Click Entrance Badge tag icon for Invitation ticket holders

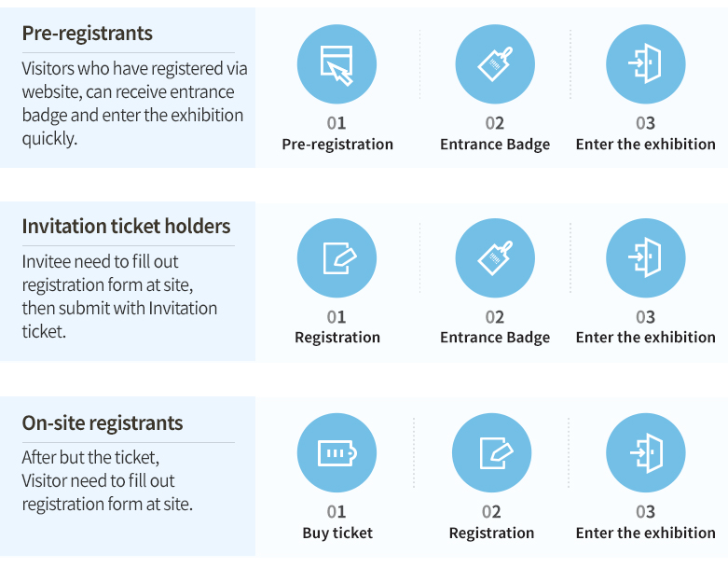click(495, 257)
